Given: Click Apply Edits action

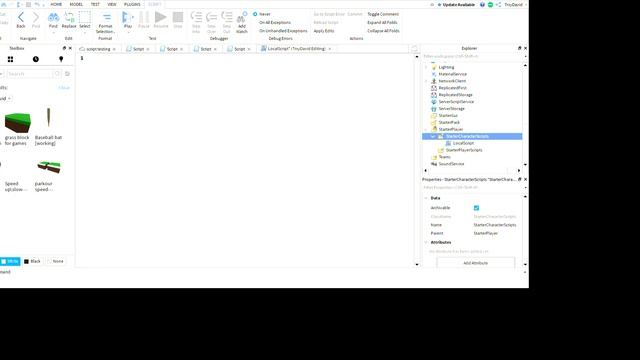Looking at the screenshot, I should pos(324,31).
